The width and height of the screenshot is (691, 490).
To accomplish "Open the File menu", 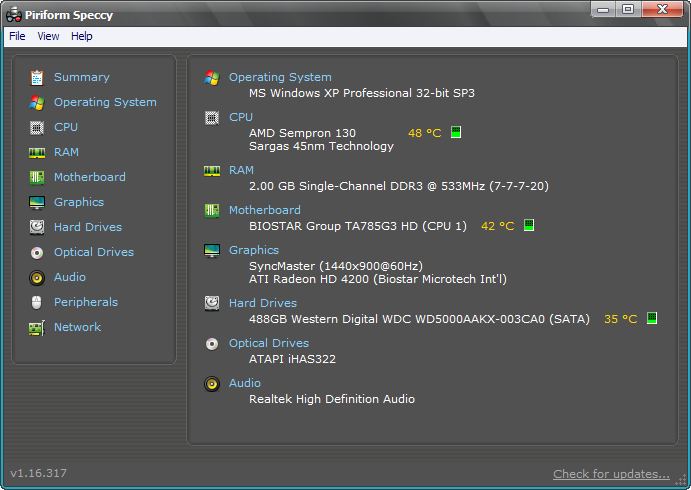I will point(17,36).
